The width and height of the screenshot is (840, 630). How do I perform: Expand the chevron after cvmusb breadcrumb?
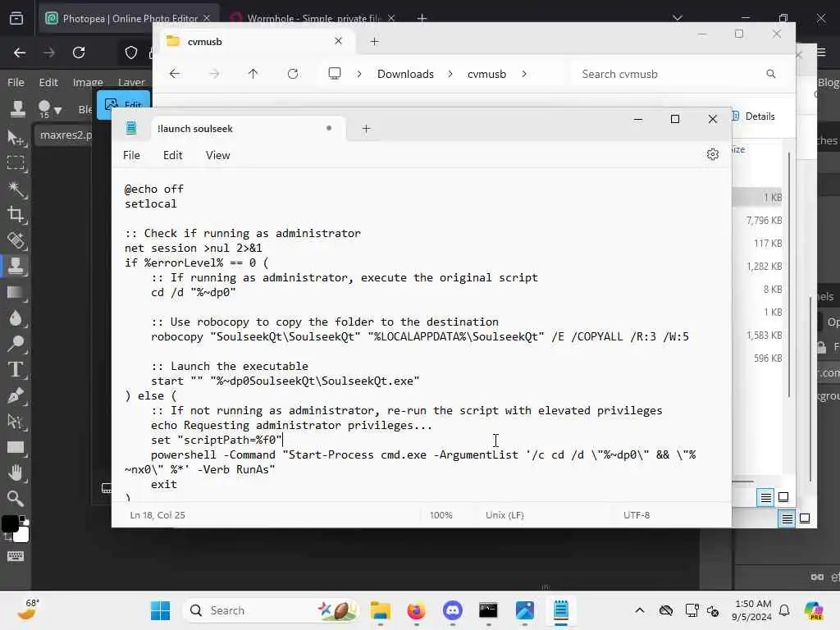pos(524,74)
